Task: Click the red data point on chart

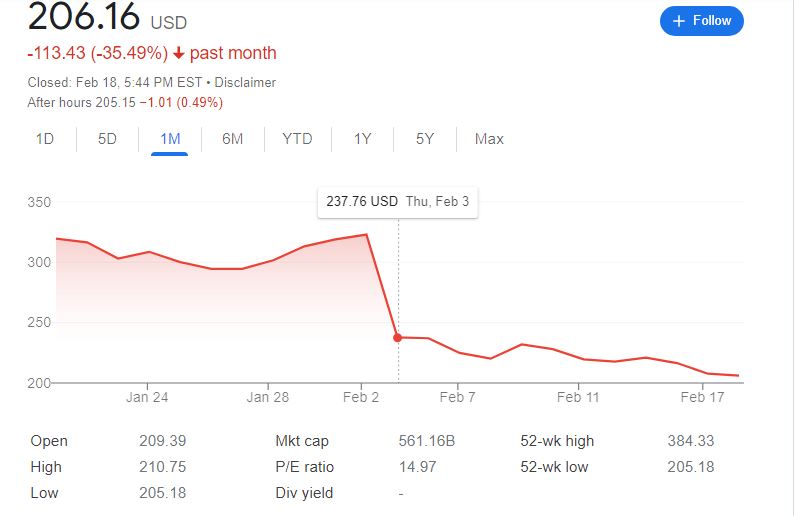Action: point(398,338)
